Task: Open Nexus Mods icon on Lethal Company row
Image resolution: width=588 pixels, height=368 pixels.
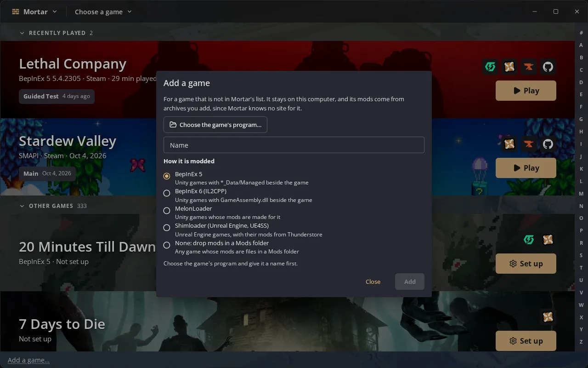Action: (x=509, y=67)
